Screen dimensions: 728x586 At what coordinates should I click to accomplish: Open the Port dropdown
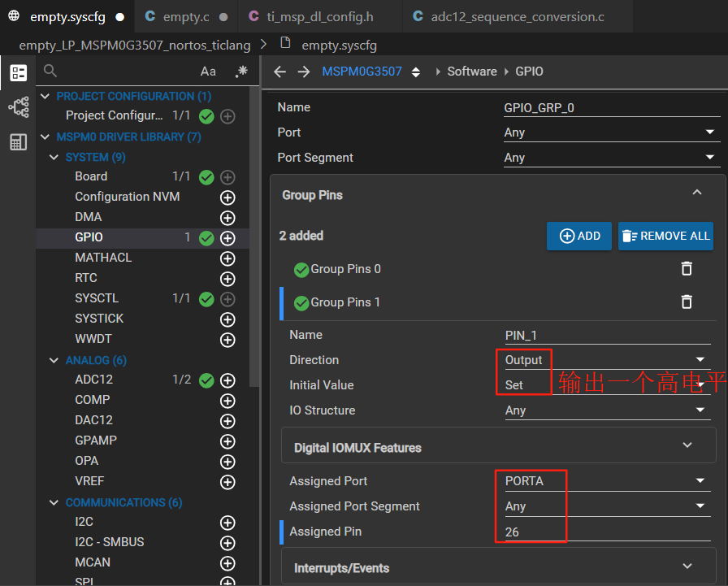point(612,132)
